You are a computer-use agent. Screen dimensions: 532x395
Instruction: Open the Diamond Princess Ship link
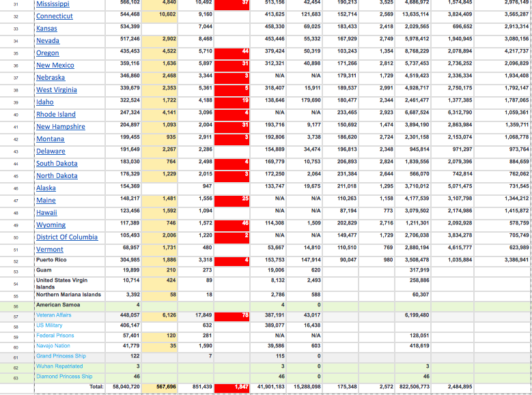64,377
